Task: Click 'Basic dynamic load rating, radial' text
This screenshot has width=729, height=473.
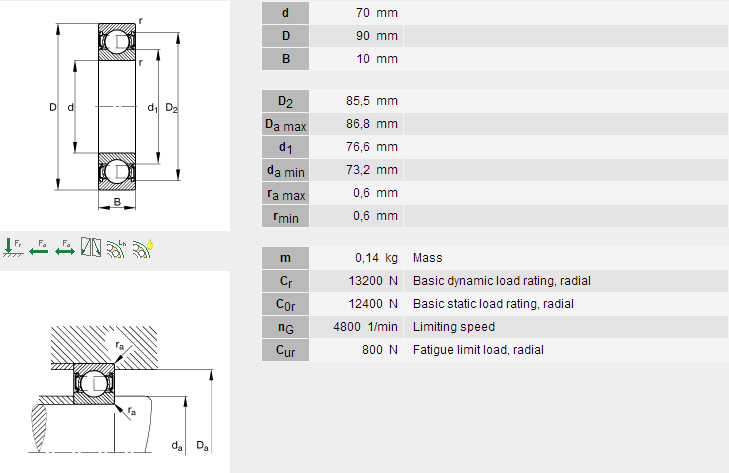Action: pos(495,281)
